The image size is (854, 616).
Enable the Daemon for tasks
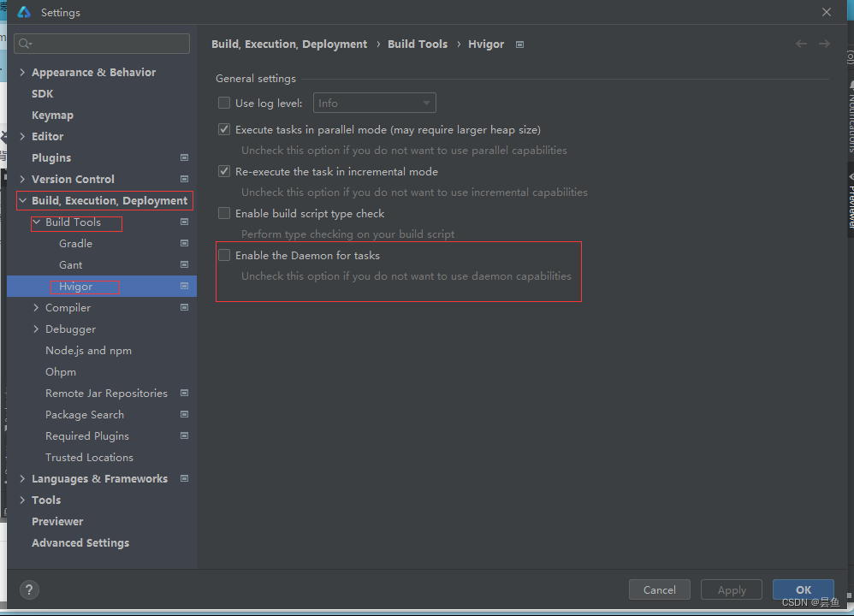coord(223,255)
